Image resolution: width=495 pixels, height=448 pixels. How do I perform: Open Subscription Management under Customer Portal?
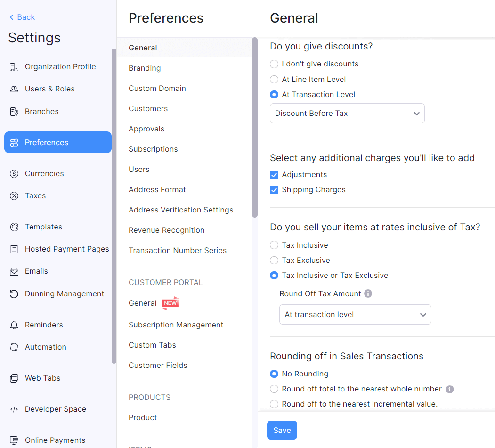pos(176,325)
